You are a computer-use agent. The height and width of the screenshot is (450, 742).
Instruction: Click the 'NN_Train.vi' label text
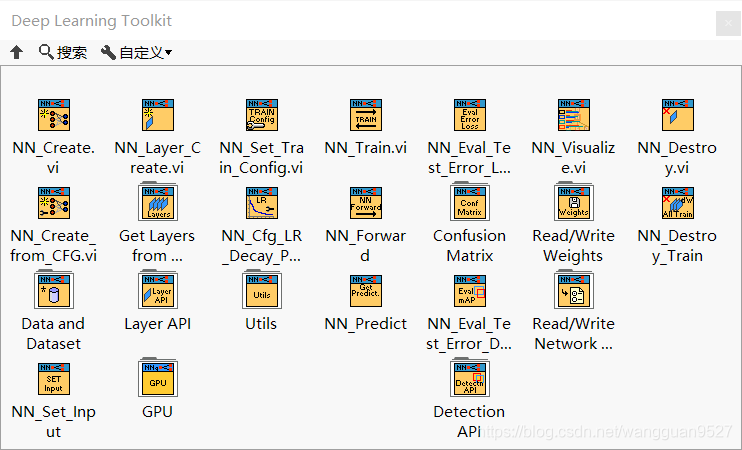tap(365, 148)
